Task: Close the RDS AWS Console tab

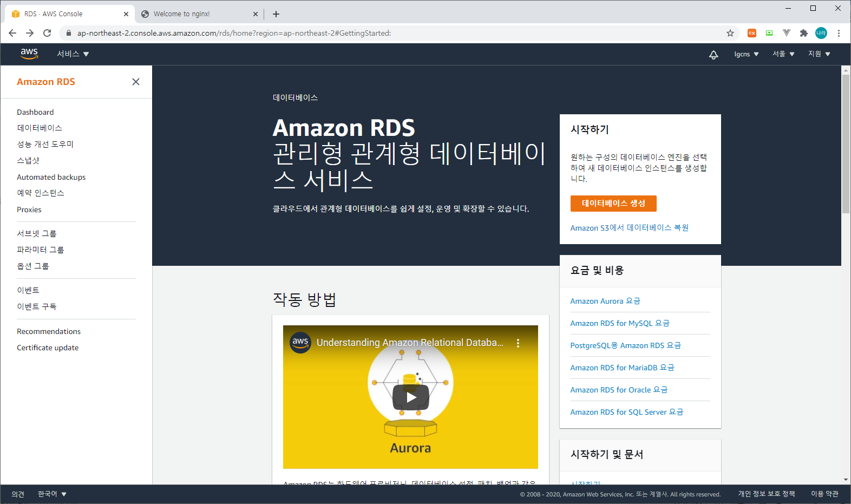Action: click(x=126, y=14)
